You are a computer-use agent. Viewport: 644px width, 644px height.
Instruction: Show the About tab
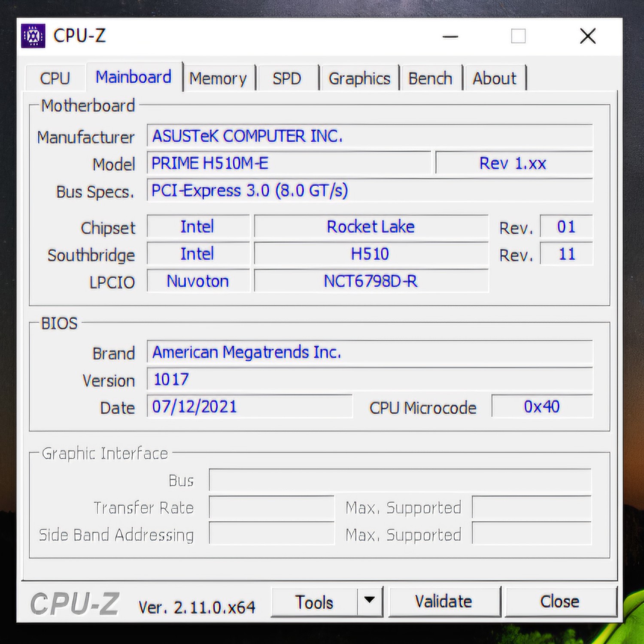click(495, 79)
